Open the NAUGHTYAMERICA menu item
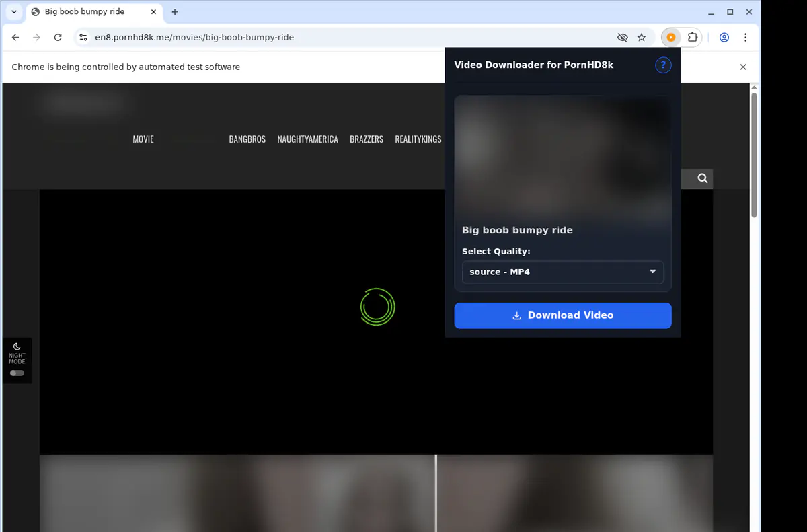807x532 pixels. point(308,139)
